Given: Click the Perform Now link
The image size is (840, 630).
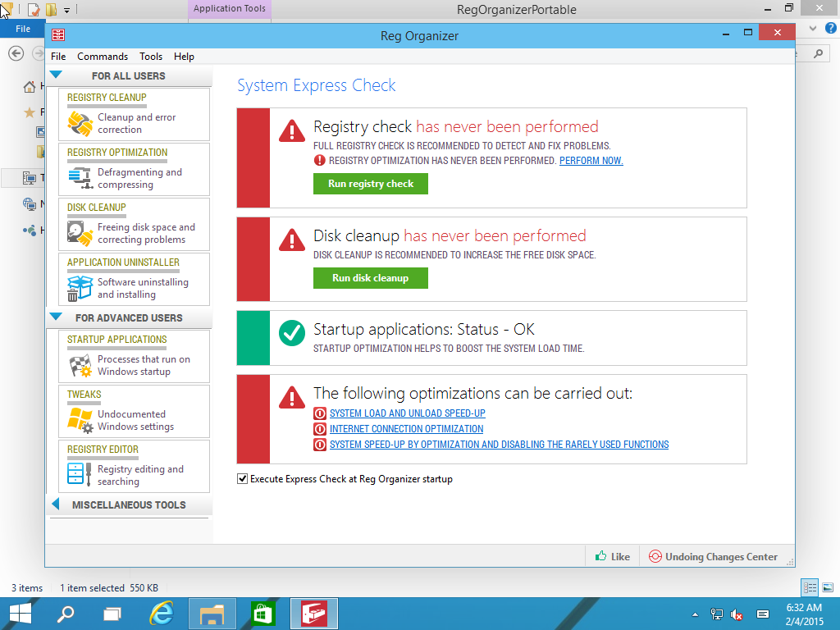Looking at the screenshot, I should pos(591,161).
